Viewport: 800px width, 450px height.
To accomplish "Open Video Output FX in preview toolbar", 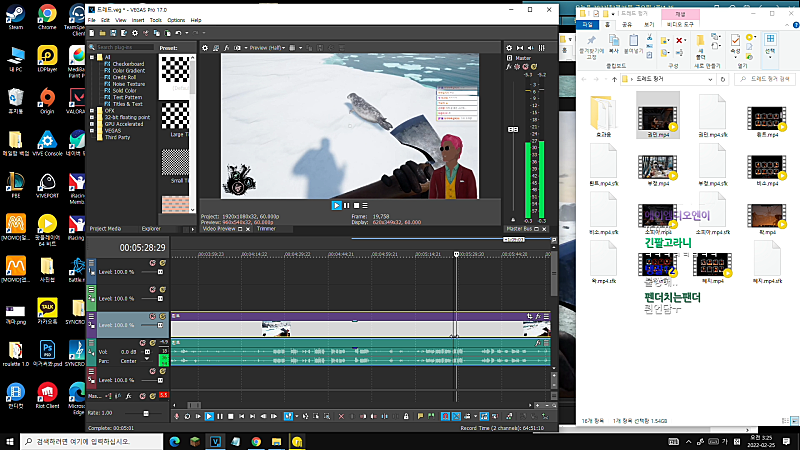I will pyautogui.click(x=227, y=48).
